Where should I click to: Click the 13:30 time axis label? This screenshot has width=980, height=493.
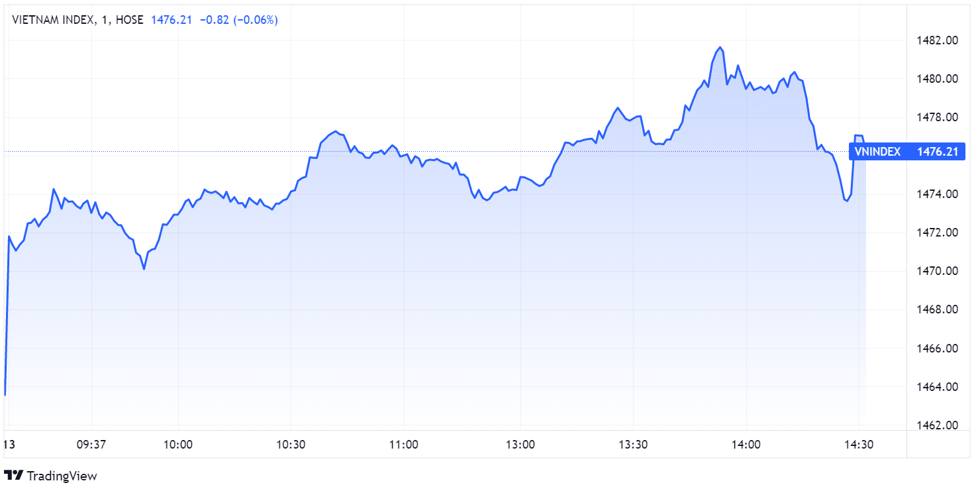[633, 445]
